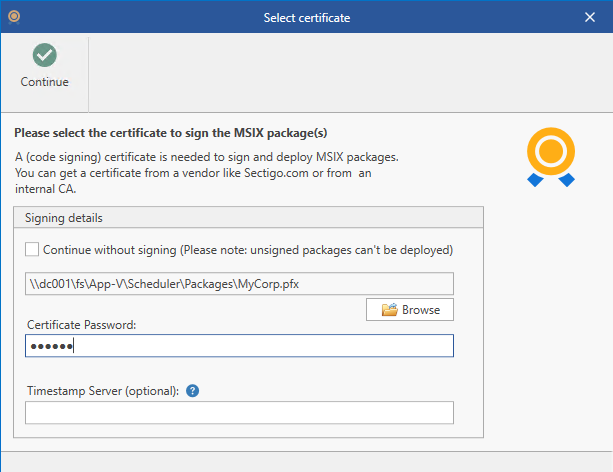The width and height of the screenshot is (613, 472).
Task: Click the orange certificate badge icon
Action: (x=550, y=155)
